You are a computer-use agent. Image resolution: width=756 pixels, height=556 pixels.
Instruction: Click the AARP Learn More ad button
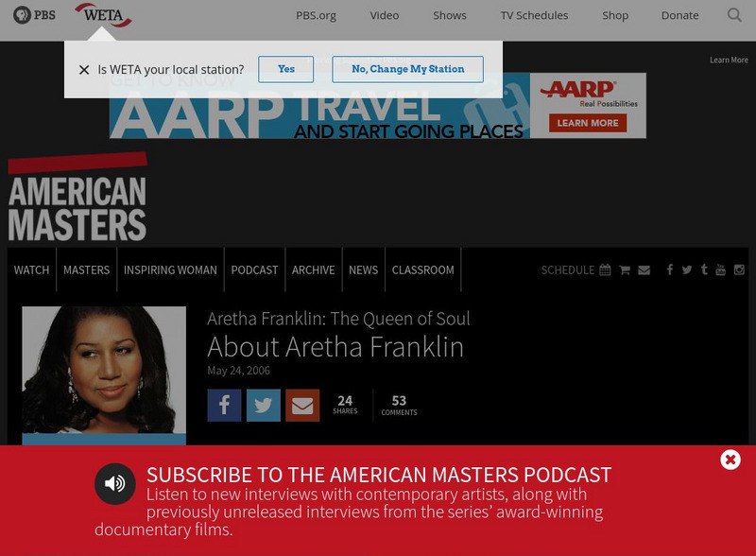click(x=588, y=123)
